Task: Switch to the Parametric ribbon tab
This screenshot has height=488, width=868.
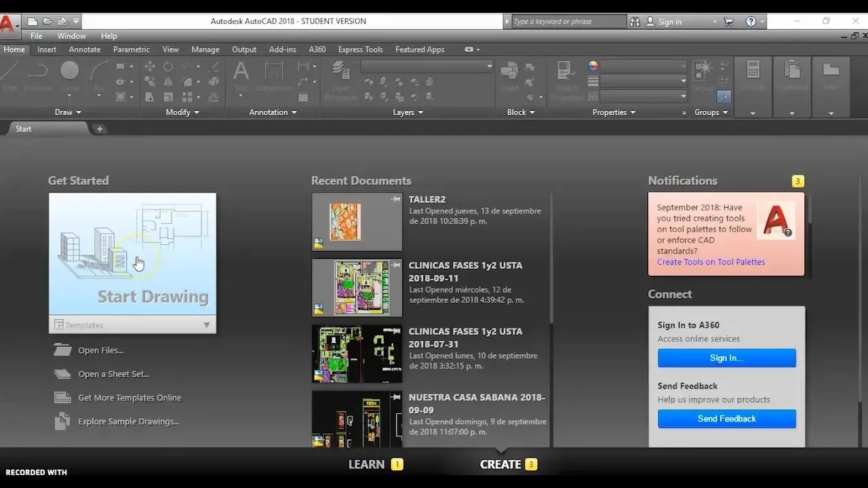Action: (x=132, y=49)
